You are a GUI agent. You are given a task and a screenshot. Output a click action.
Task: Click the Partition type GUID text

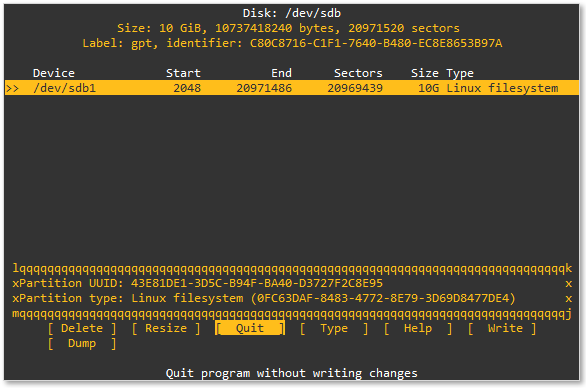(386, 298)
